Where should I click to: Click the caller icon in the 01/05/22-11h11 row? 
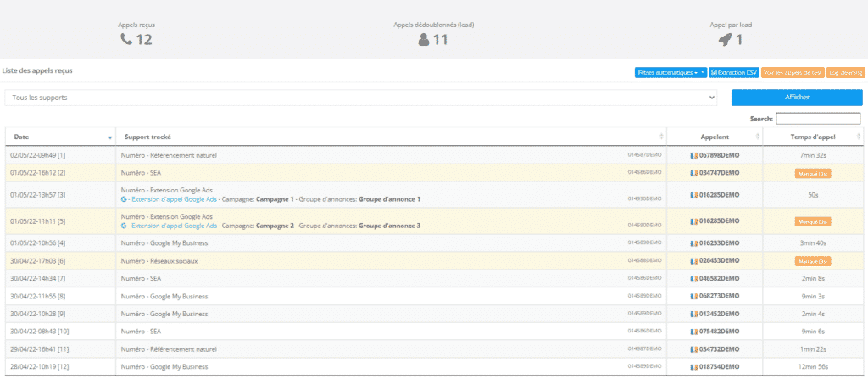694,221
